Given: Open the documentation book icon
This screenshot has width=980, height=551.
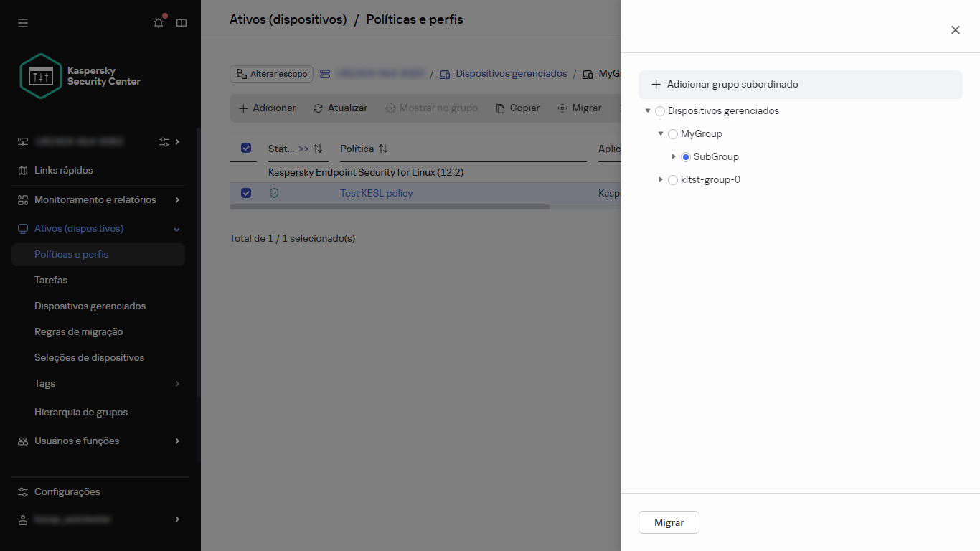Looking at the screenshot, I should point(182,23).
